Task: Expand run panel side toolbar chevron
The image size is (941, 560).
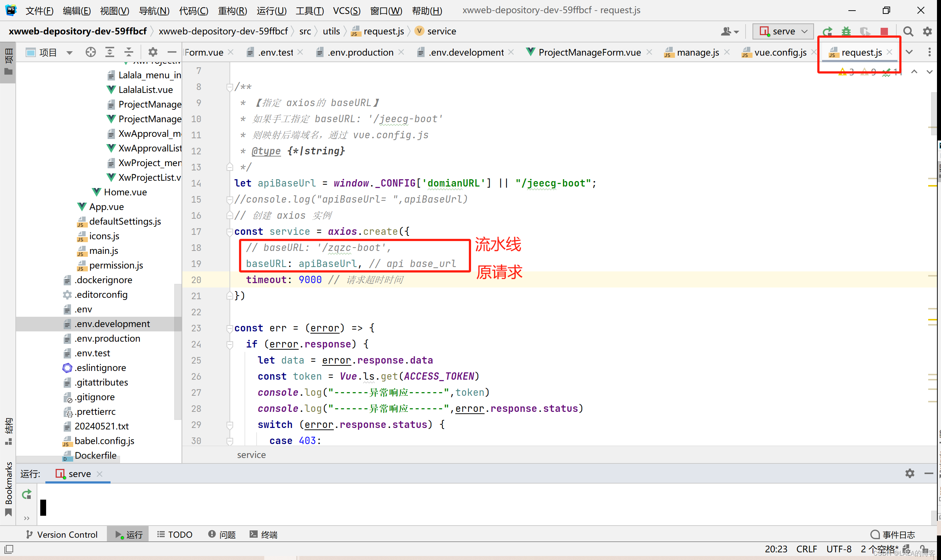Action: [26, 518]
